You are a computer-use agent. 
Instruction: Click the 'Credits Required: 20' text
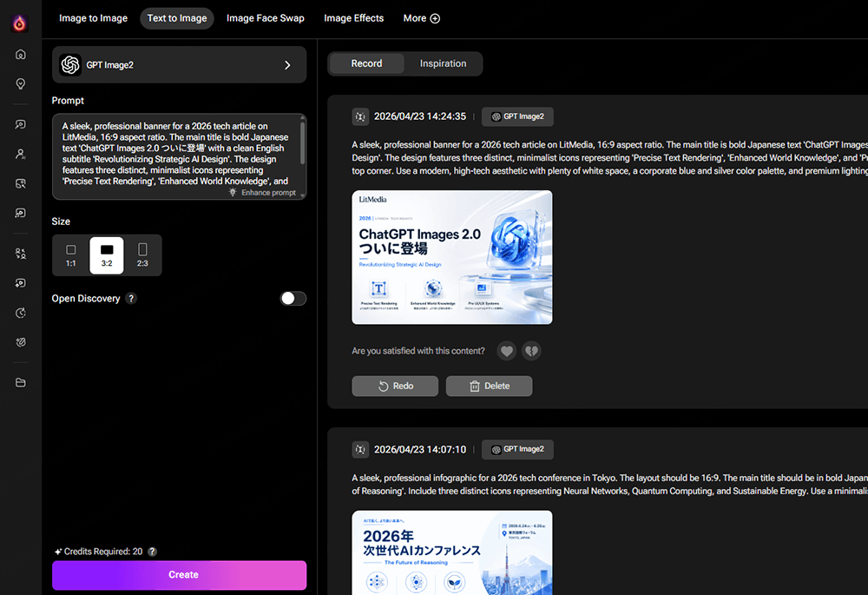(x=103, y=552)
